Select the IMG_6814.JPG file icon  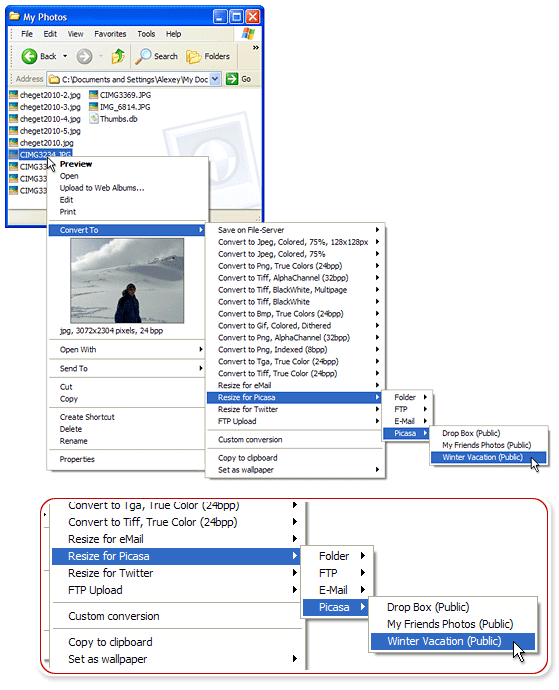point(93,107)
